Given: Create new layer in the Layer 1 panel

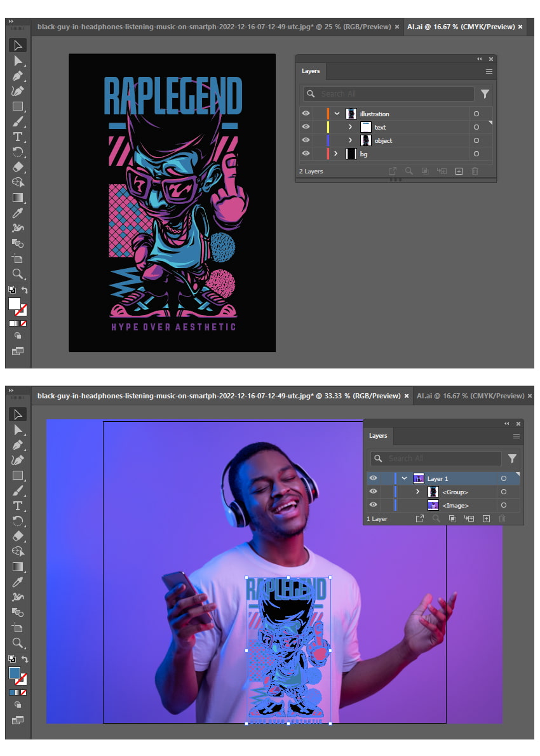Looking at the screenshot, I should 486,519.
